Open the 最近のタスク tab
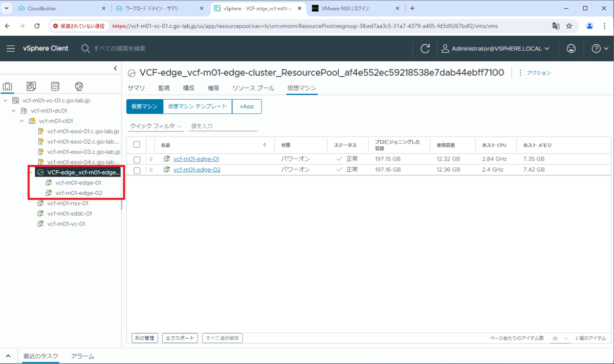Viewport: 614px width, 364px height. click(41, 356)
